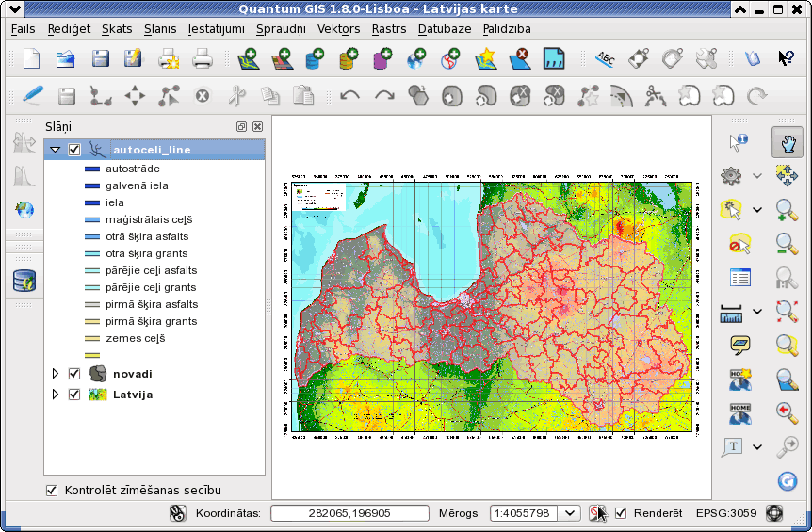Toggle editing with the pencil icon
The image size is (812, 532).
pos(33,96)
